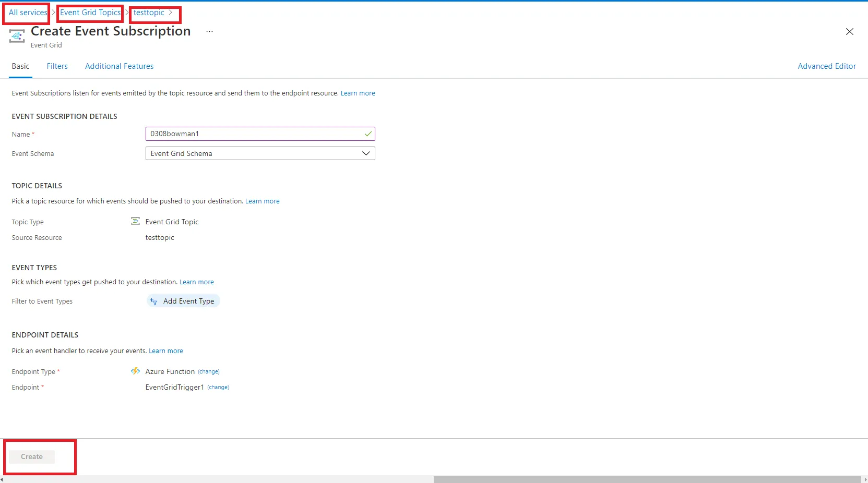The image size is (868, 483).
Task: Click the Add Event Type filter icon
Action: tap(153, 301)
